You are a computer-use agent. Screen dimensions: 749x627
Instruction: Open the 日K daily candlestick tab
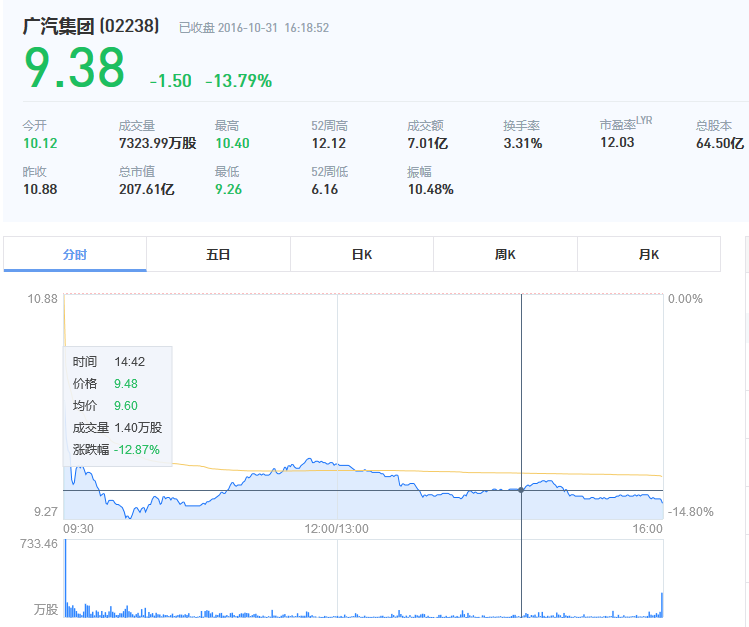(x=362, y=255)
